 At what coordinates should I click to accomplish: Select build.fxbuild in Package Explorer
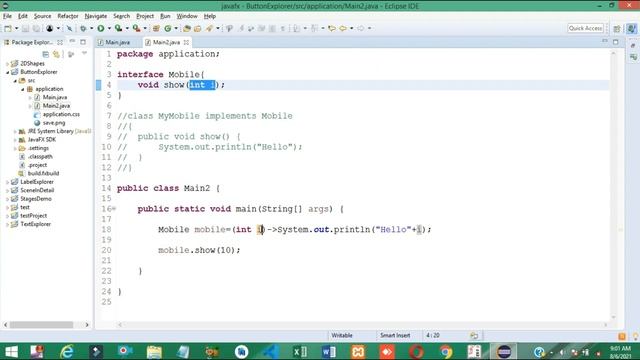(x=43, y=173)
